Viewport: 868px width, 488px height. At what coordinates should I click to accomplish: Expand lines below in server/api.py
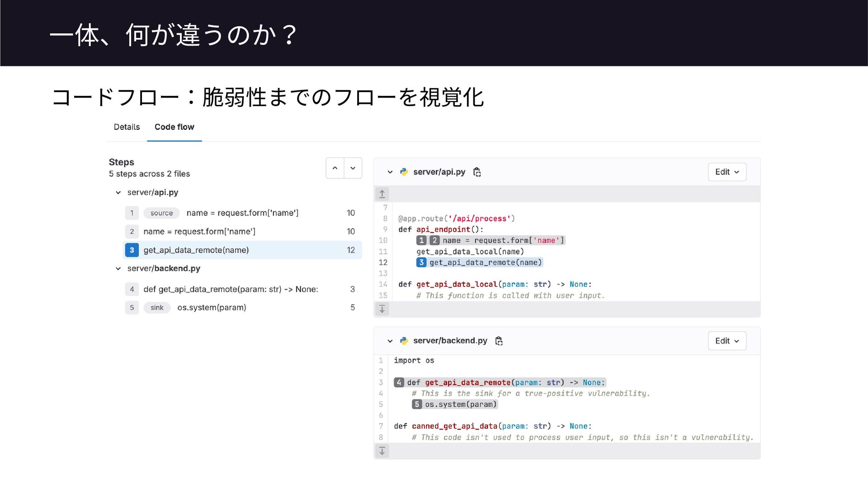tap(382, 309)
